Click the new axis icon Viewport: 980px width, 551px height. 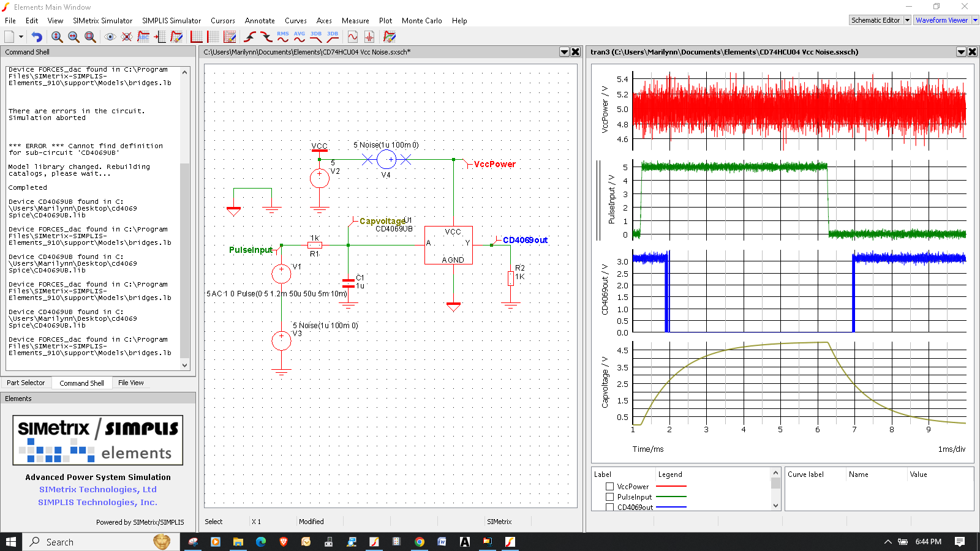click(197, 37)
